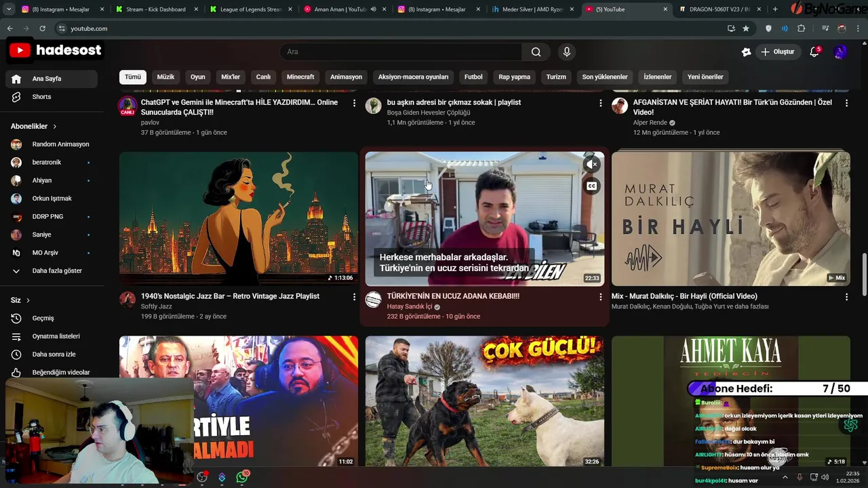Open Murat Dalkılıç Bir Hayli mix thumbnail
The image size is (868, 488).
pos(730,219)
